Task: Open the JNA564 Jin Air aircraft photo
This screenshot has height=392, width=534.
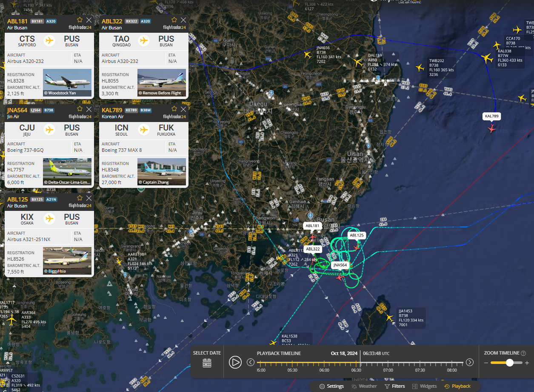Action: (67, 172)
